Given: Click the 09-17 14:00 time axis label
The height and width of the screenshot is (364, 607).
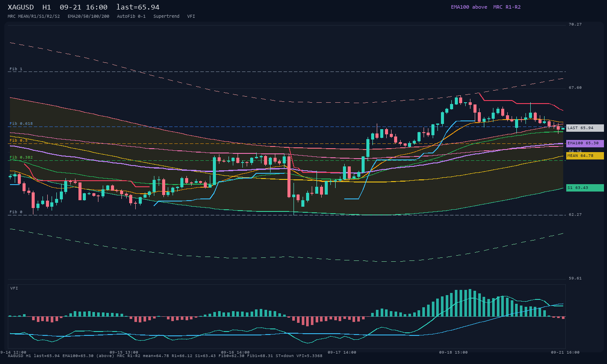Looking at the screenshot, I should (x=342, y=352).
